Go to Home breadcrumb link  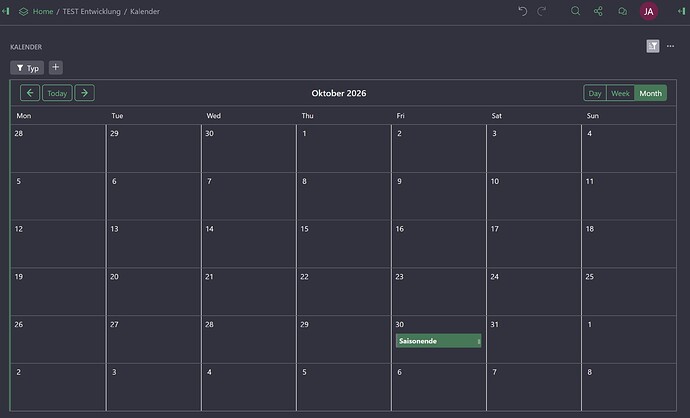point(43,11)
